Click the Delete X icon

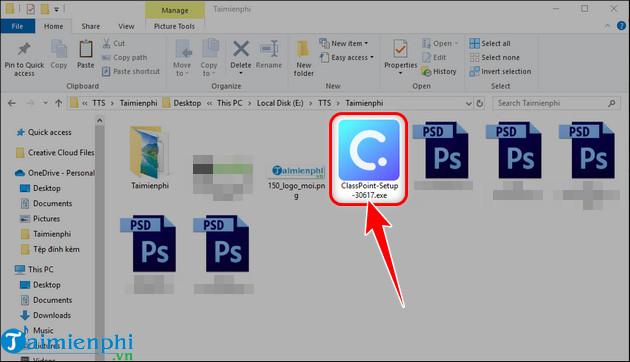(241, 49)
